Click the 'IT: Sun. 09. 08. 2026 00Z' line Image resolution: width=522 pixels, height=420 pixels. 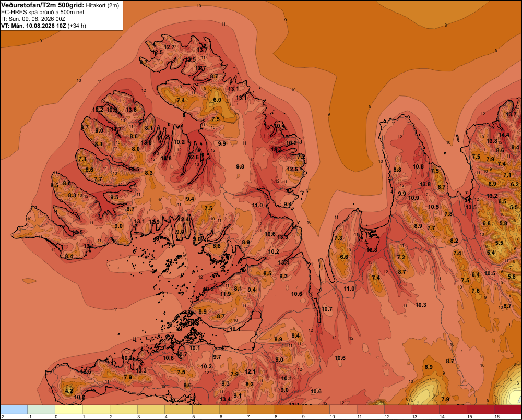33,19
